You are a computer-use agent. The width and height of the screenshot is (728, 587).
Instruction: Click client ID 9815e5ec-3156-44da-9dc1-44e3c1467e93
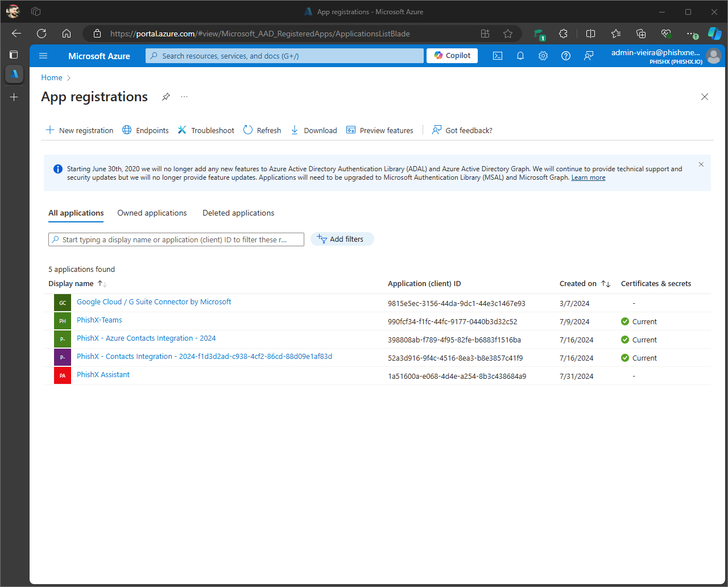tap(457, 303)
